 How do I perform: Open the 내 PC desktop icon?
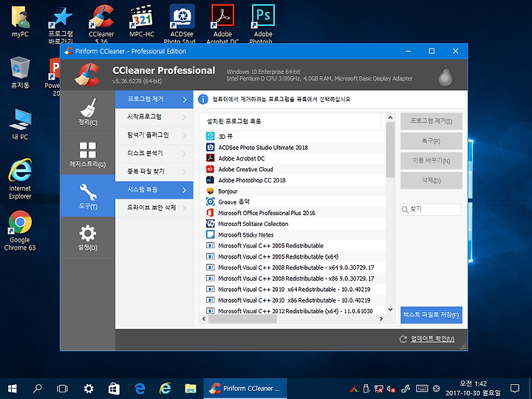coord(20,125)
